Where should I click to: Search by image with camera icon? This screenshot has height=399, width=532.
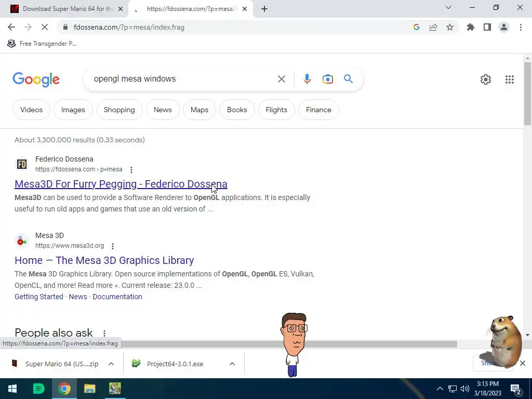point(327,79)
